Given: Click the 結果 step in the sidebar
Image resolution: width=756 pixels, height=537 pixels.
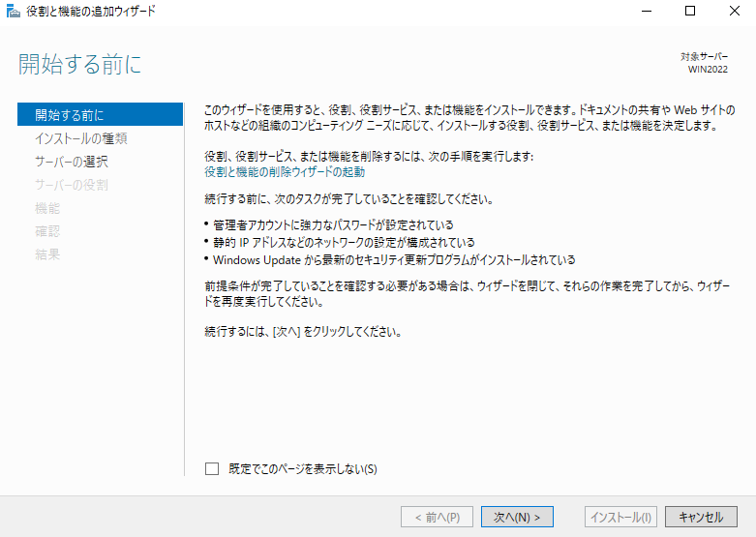Looking at the screenshot, I should coord(47,254).
